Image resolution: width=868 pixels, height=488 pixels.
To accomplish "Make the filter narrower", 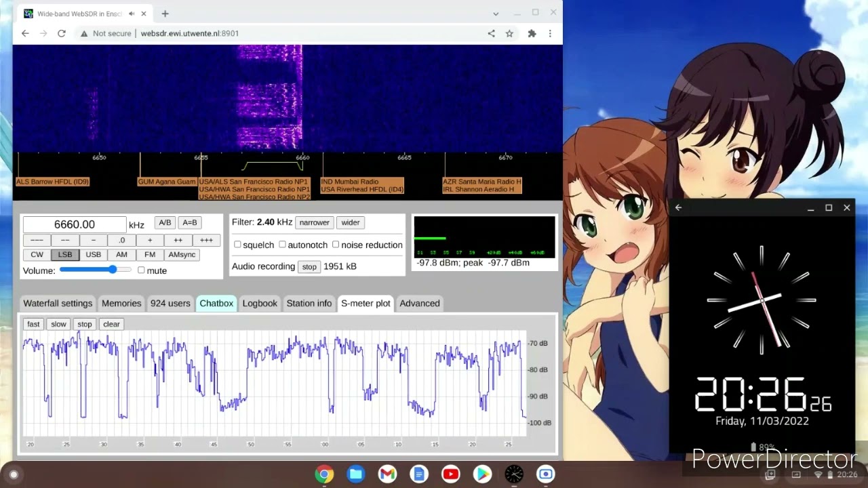I will pos(315,222).
